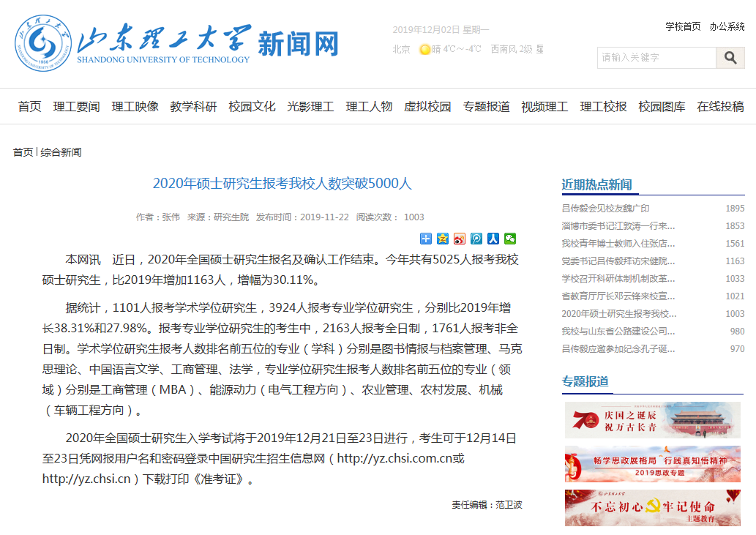
Task: Open 理工要闻 in the navigation bar
Action: (76, 107)
